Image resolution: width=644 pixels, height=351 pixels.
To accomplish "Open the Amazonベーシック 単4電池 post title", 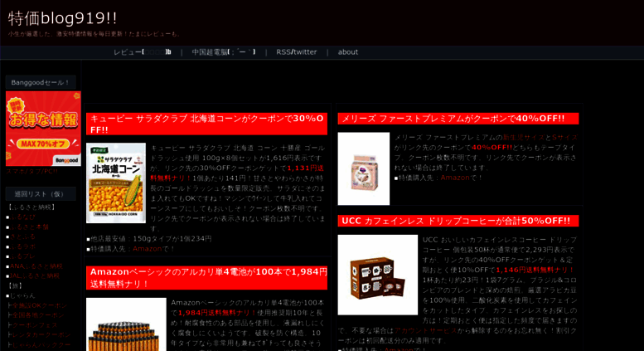I will (x=206, y=278).
